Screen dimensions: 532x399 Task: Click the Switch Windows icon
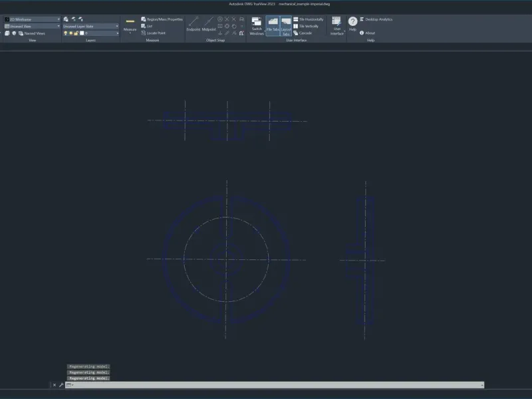[x=257, y=22]
